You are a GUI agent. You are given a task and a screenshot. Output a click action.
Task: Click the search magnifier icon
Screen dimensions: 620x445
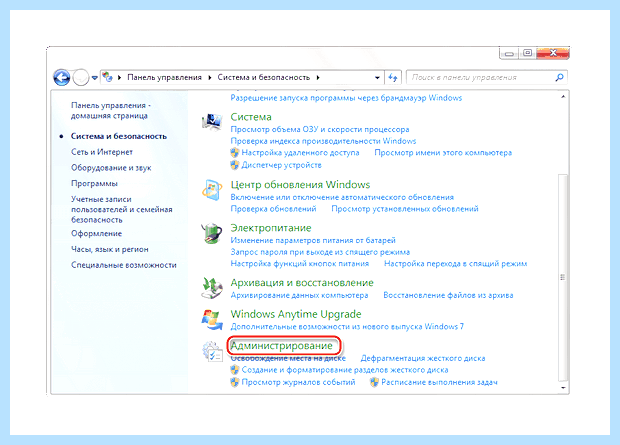coord(559,78)
